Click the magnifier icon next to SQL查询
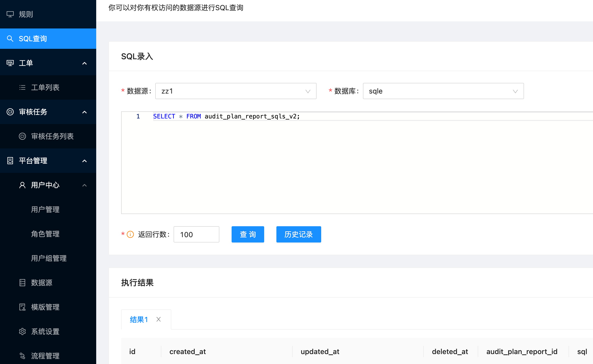Screen dimensions: 593x364 [x=10, y=39]
